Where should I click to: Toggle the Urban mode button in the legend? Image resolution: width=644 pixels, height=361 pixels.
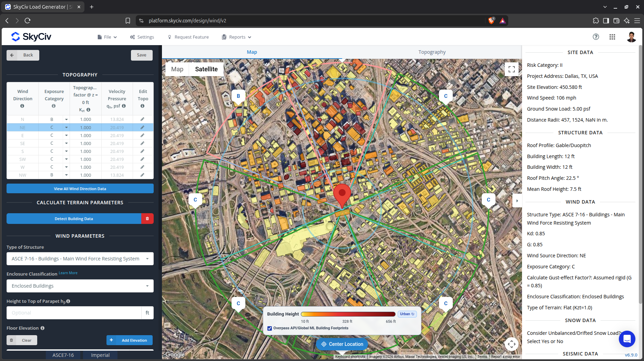coord(407,314)
